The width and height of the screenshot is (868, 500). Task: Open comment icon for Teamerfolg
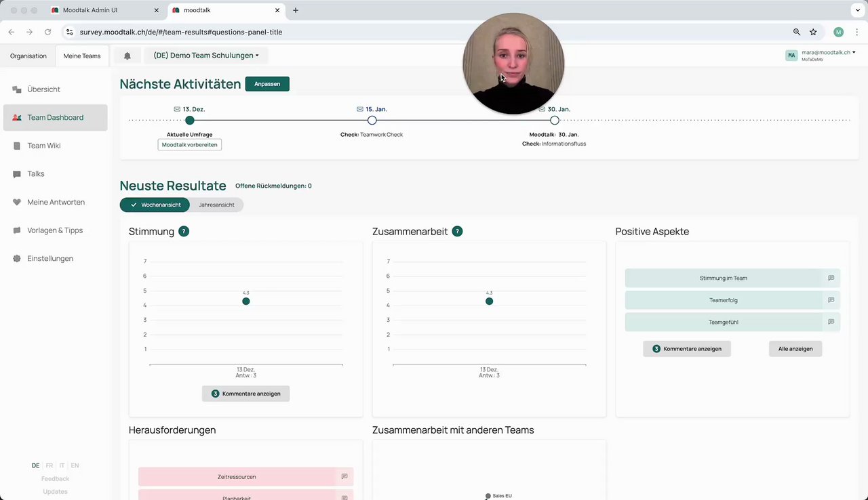tap(831, 300)
